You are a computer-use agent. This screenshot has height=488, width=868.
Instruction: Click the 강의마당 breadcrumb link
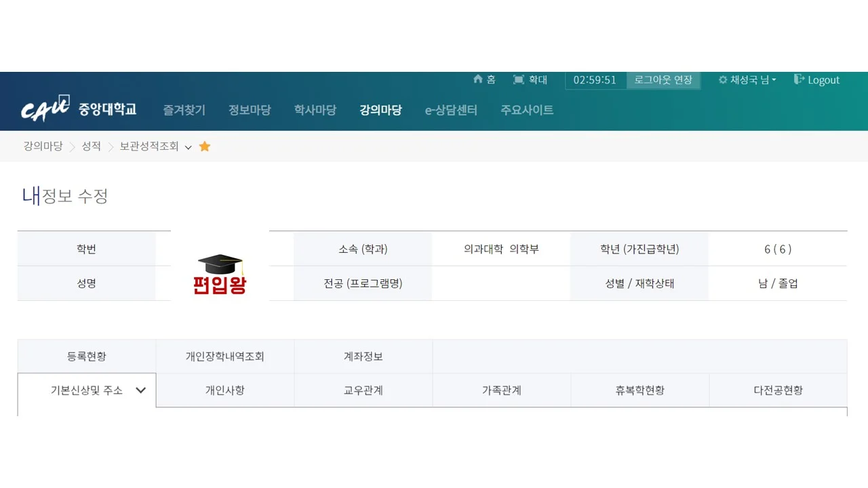click(43, 146)
